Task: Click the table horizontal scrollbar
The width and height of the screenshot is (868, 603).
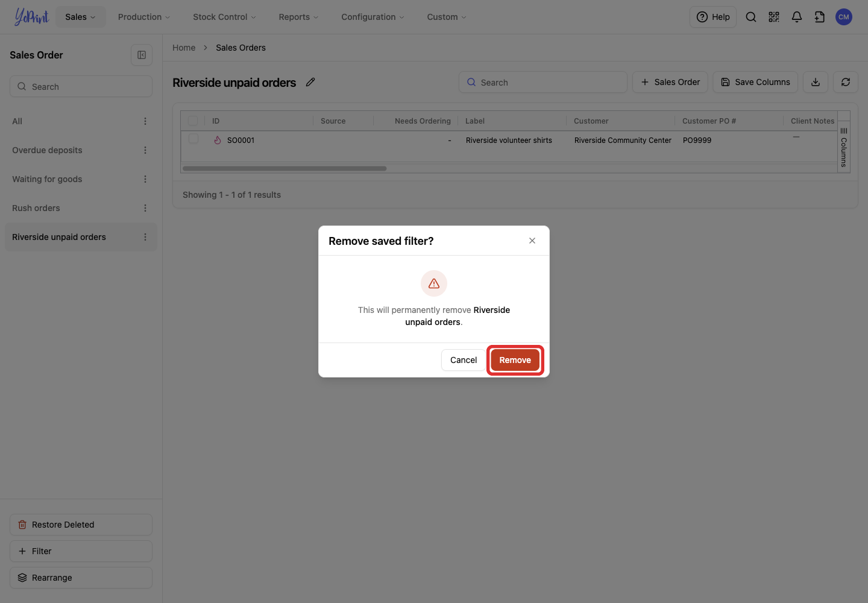Action: [285, 168]
